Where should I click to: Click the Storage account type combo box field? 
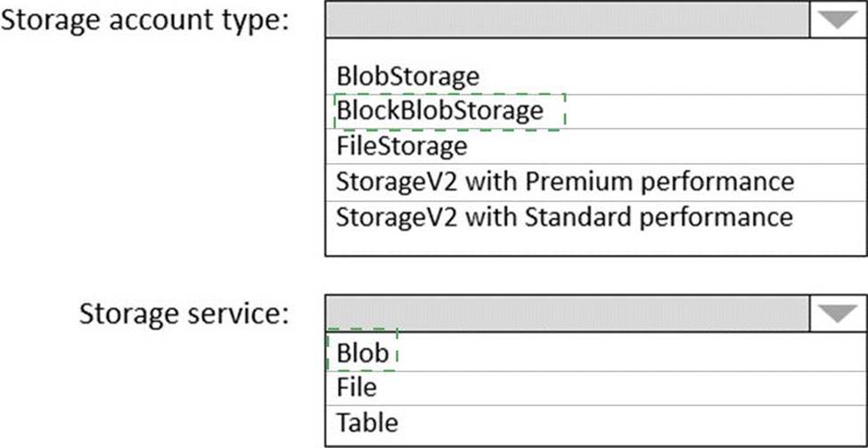click(568, 21)
